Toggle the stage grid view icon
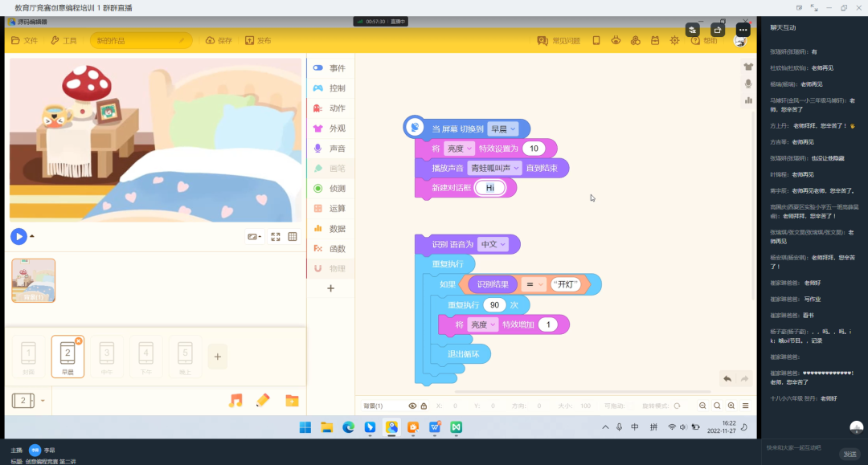The width and height of the screenshot is (868, 465). (x=293, y=237)
